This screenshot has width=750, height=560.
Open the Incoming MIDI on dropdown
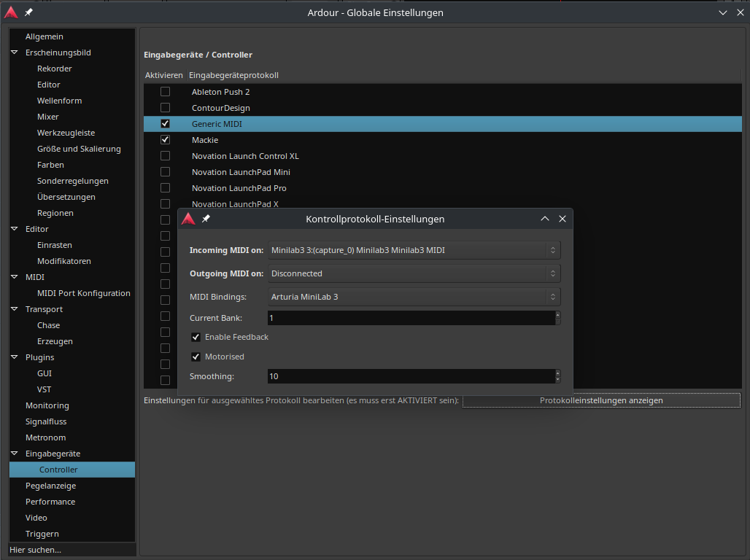click(414, 250)
